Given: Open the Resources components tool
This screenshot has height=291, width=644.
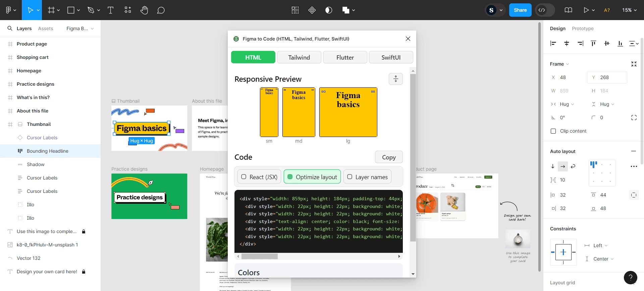Looking at the screenshot, I should tap(128, 10).
